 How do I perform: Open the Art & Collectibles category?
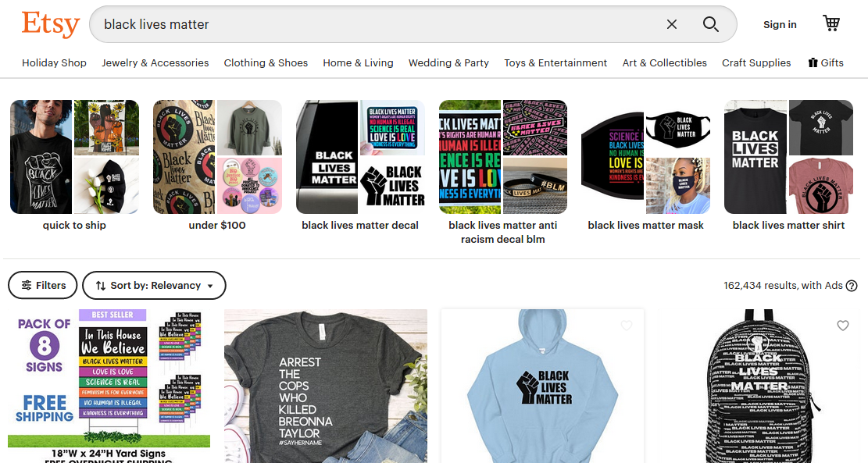pyautogui.click(x=664, y=62)
